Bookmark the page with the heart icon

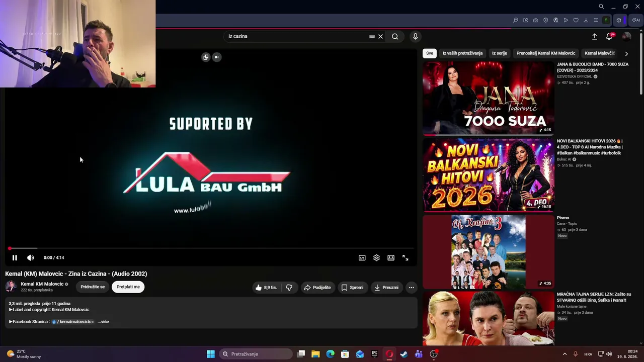(576, 20)
